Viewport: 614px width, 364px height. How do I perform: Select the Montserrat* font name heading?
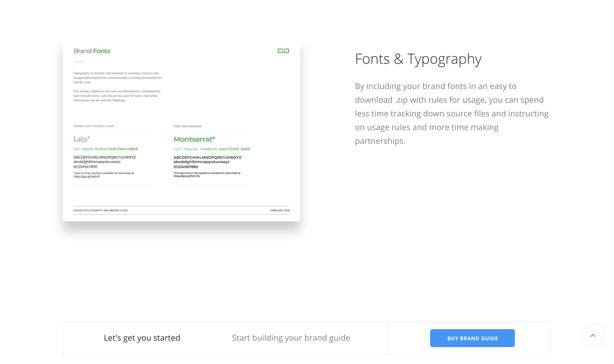coord(194,139)
